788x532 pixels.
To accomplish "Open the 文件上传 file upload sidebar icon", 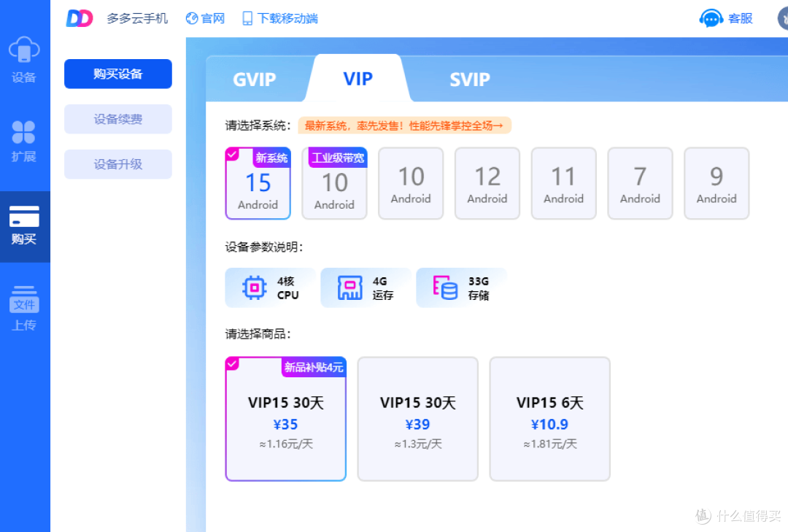I will tap(24, 308).
